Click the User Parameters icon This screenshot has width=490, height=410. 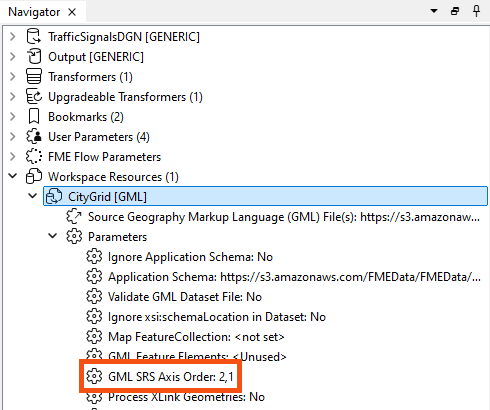(x=34, y=137)
